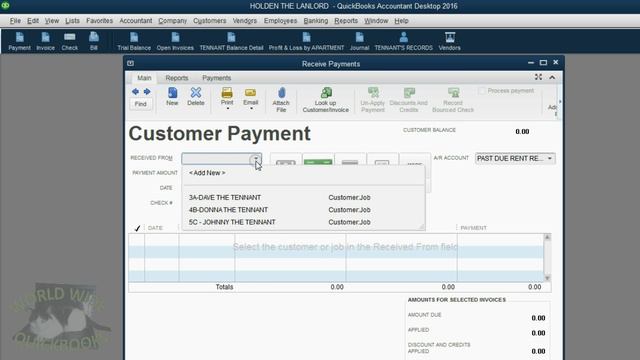
Task: Open TENNANT Balance Detail icon
Action: 231,42
